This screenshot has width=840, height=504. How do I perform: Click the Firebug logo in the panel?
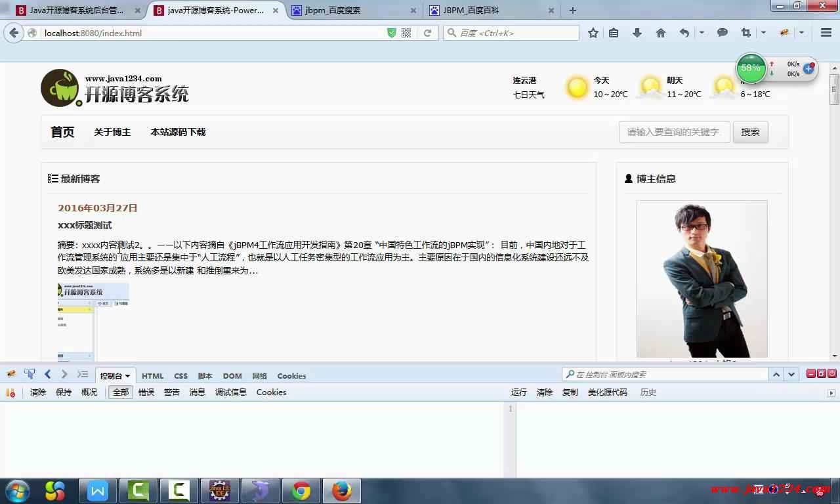(x=11, y=374)
